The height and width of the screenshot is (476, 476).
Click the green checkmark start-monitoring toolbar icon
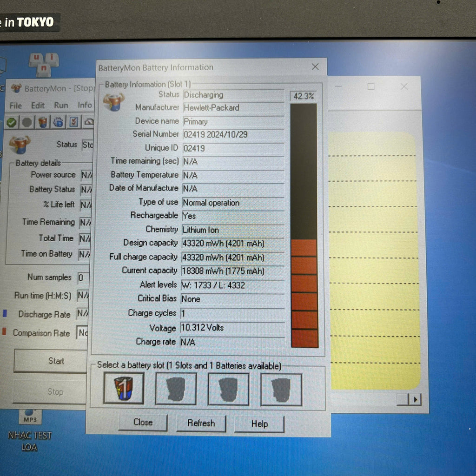tap(12, 122)
